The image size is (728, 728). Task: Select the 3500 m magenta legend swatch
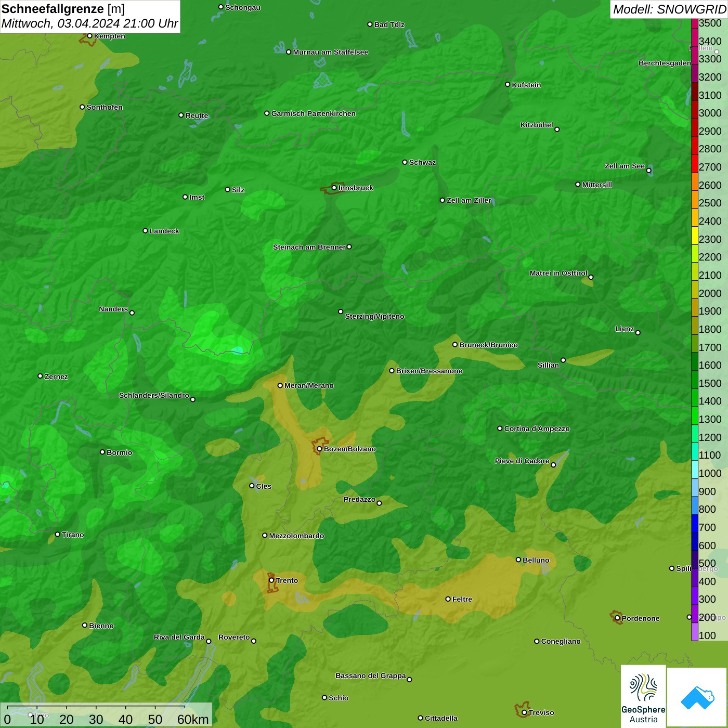click(694, 23)
